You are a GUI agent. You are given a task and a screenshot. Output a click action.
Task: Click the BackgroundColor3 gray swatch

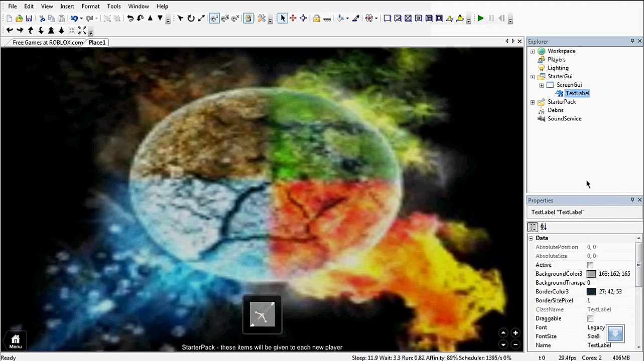pyautogui.click(x=591, y=274)
